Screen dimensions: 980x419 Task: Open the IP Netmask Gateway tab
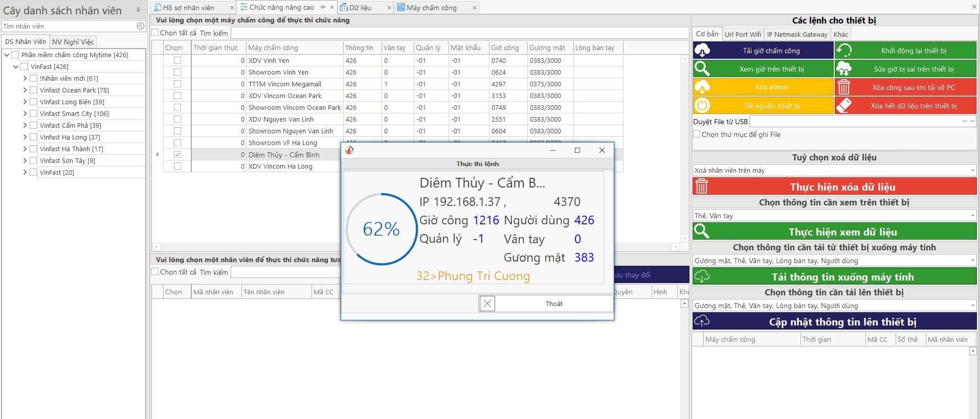pos(797,34)
